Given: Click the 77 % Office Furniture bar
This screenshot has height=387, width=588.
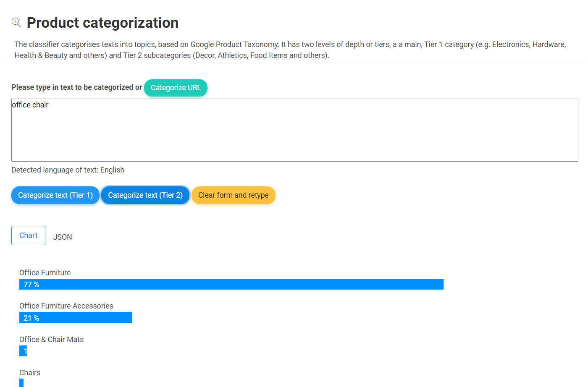Looking at the screenshot, I should click(231, 284).
